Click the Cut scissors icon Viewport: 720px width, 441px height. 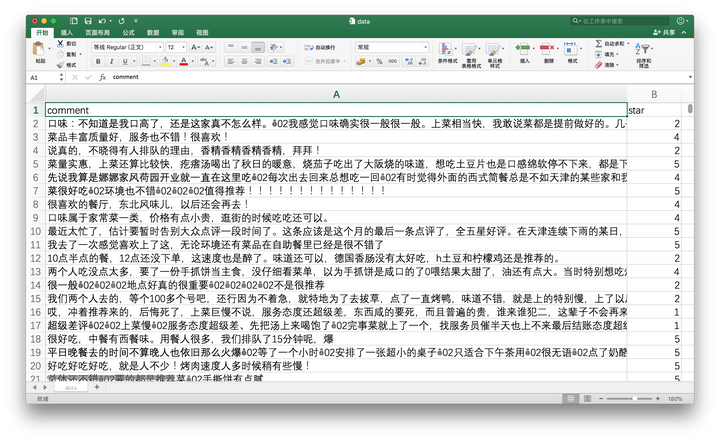60,44
